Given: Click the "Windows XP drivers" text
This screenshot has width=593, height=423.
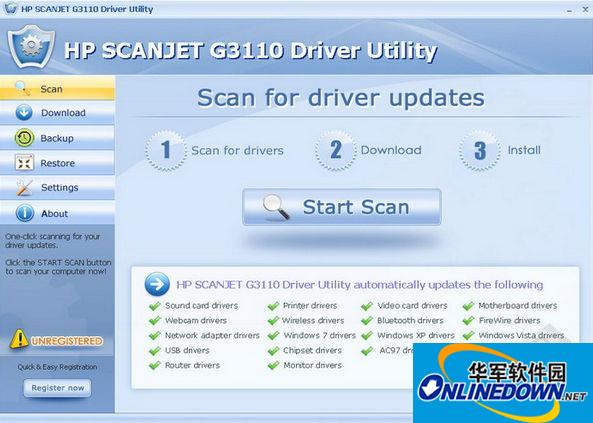Looking at the screenshot, I should (416, 335).
